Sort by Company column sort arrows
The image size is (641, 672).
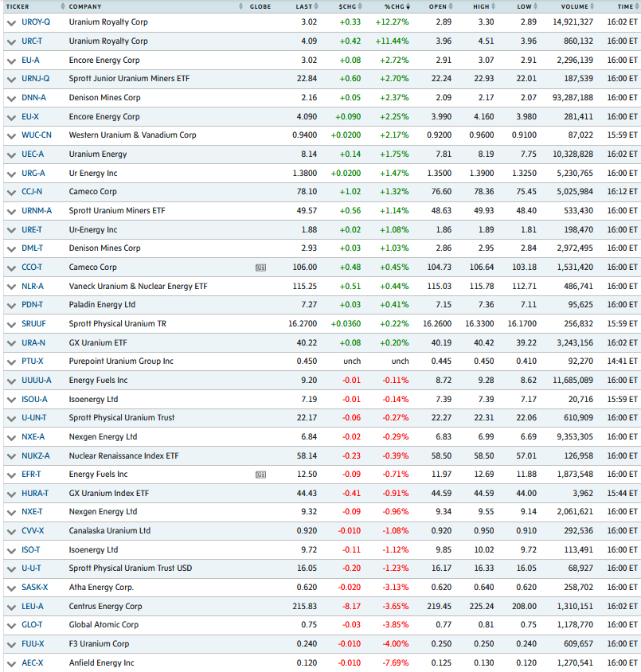point(240,6)
